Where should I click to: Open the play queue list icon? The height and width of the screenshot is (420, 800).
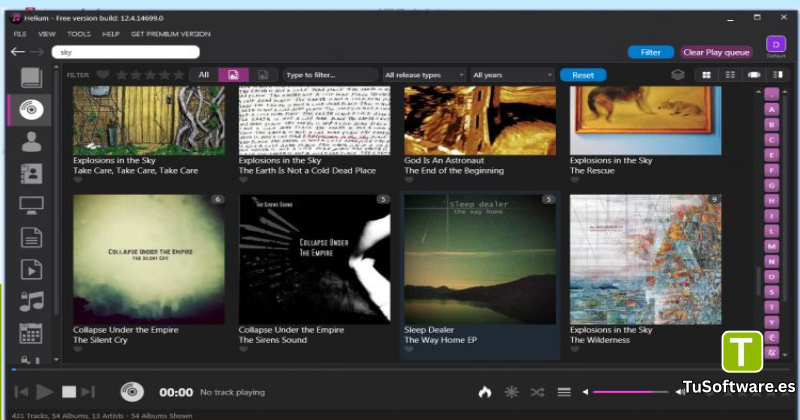point(564,392)
